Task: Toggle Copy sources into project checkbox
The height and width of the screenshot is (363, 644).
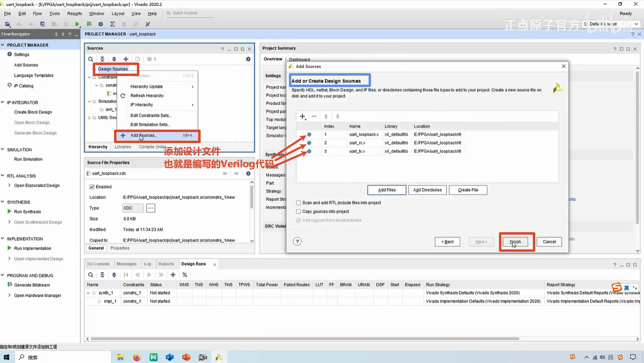Action: click(x=298, y=212)
